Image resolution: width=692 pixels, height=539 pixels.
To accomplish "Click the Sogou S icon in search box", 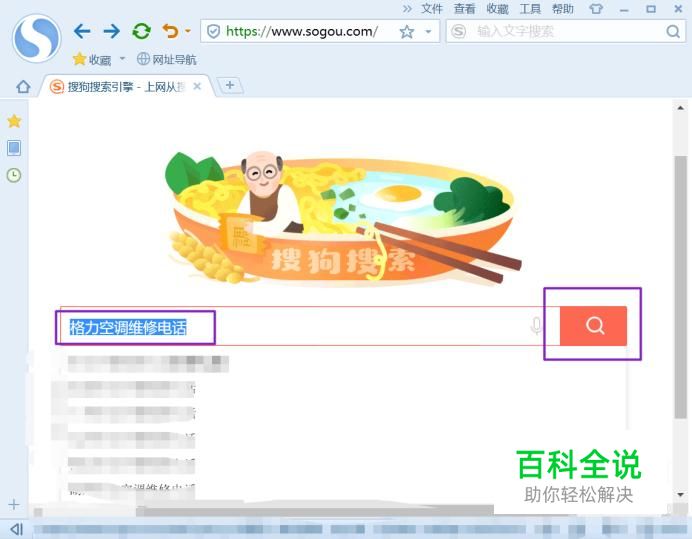I will click(459, 31).
